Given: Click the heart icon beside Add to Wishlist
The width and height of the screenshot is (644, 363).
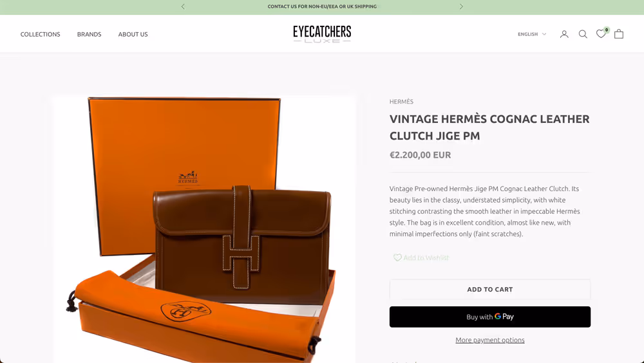Looking at the screenshot, I should tap(397, 257).
